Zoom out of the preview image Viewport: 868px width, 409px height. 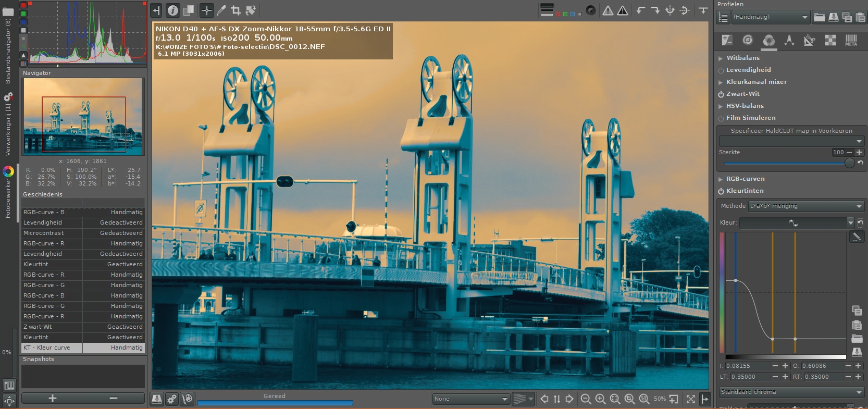click(x=586, y=399)
